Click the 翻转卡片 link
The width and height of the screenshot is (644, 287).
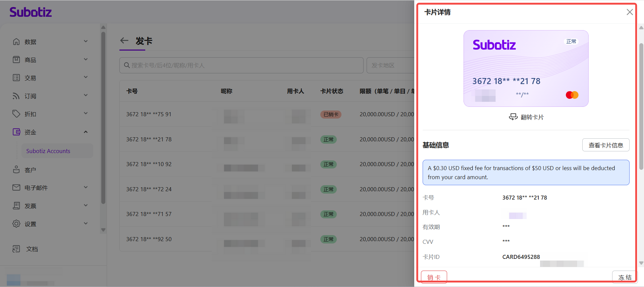click(x=532, y=117)
